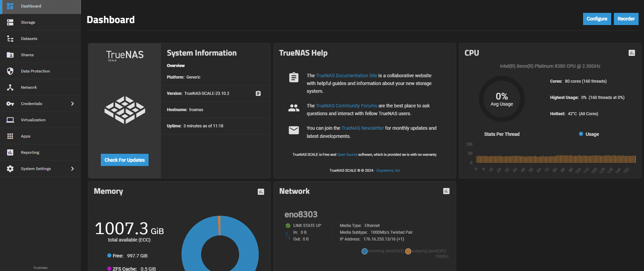Image resolution: width=644 pixels, height=271 pixels.
Task: Click the Data Protection shield icon
Action: pyautogui.click(x=10, y=71)
